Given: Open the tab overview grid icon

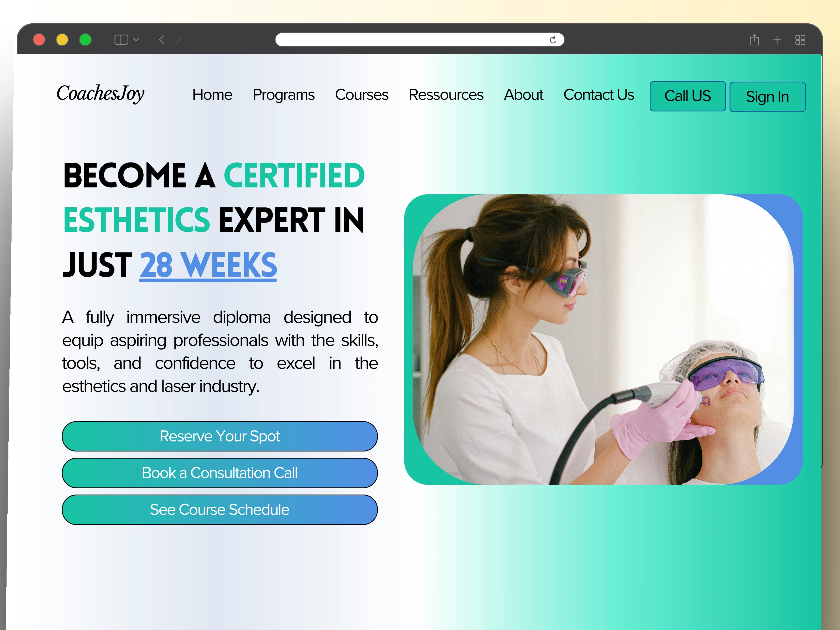Looking at the screenshot, I should pos(800,40).
